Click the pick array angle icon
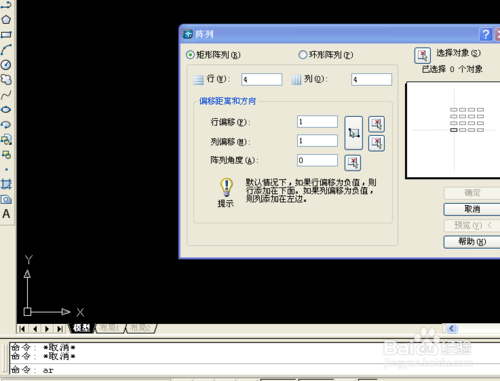 tap(353, 163)
